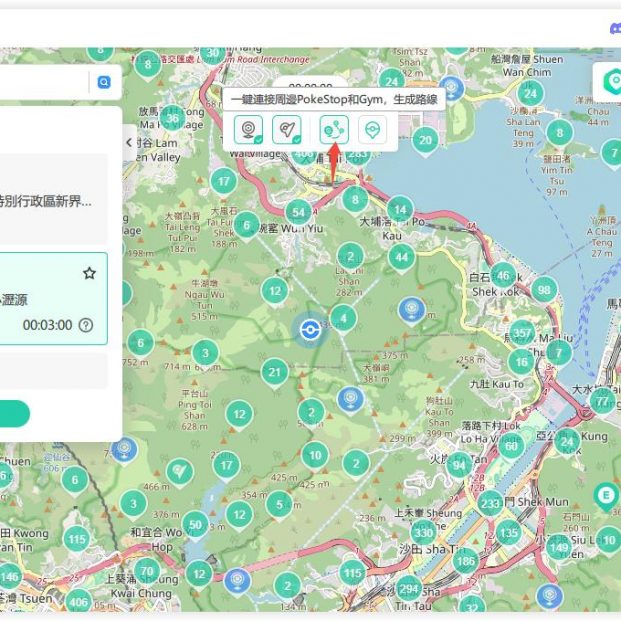Viewport: 621px width, 621px height.
Task: Click the green circular E marker on map
Action: (605, 495)
